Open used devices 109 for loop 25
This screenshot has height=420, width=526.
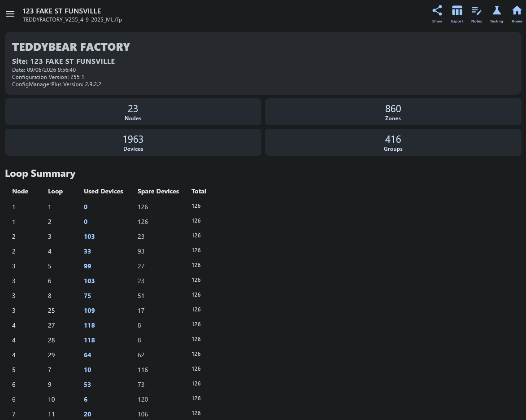89,311
